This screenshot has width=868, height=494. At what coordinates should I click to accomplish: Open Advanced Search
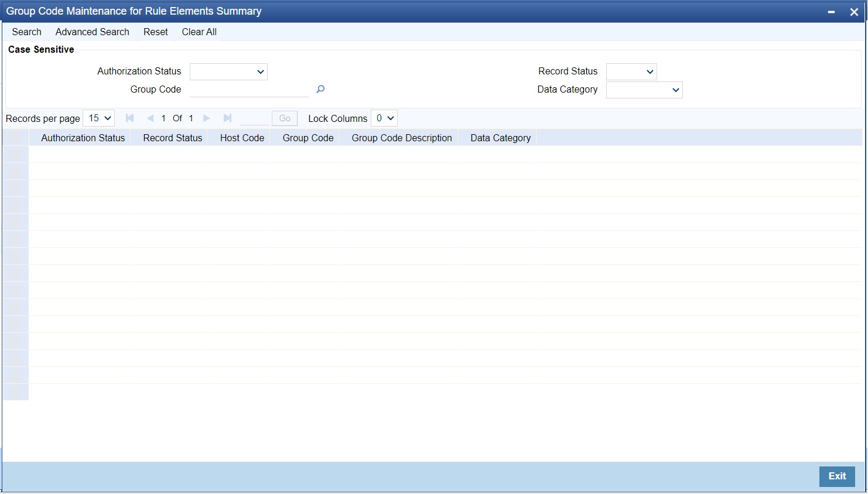(93, 32)
